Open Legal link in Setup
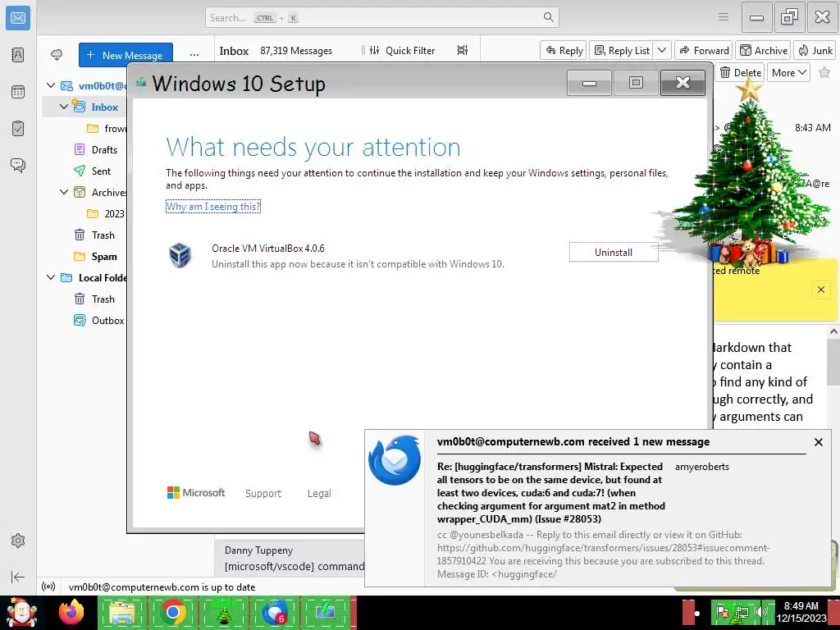The height and width of the screenshot is (630, 840). 319,493
